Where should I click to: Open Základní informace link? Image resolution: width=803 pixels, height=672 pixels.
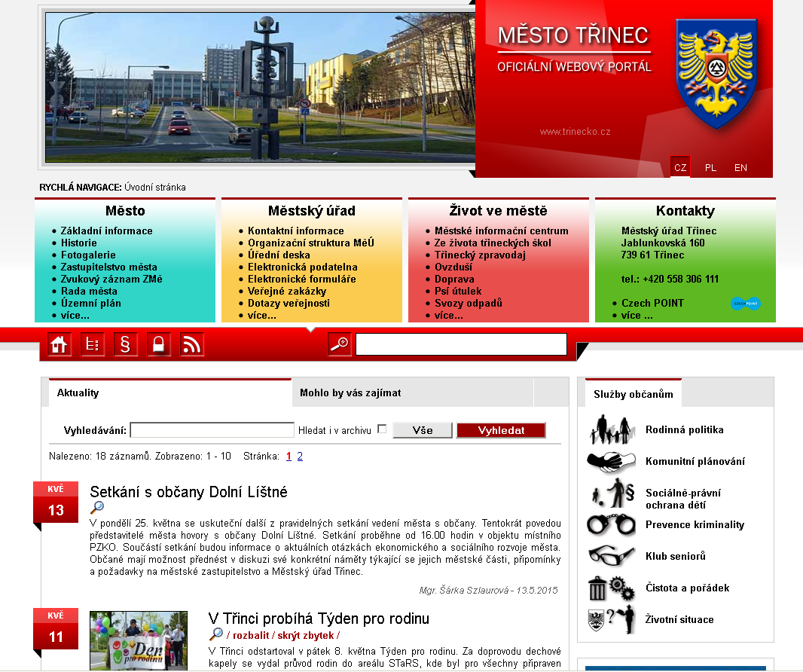point(106,231)
